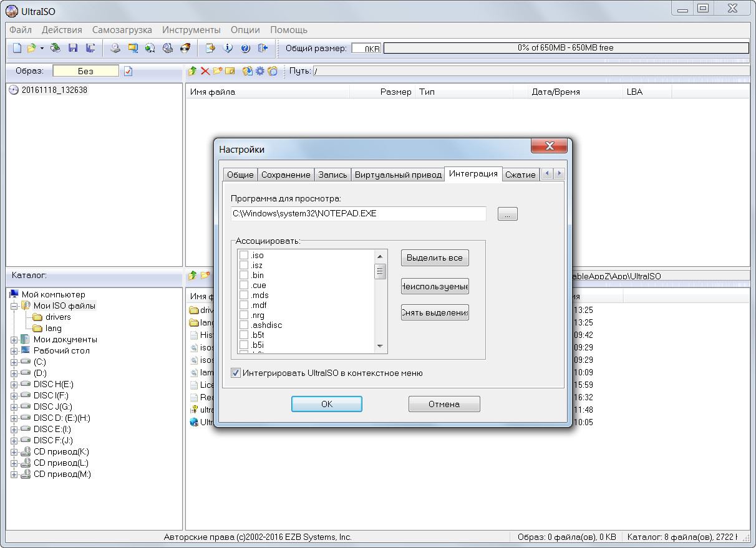The height and width of the screenshot is (548, 756).
Task: Click the yellow monitor toolbar icon
Action: [133, 48]
